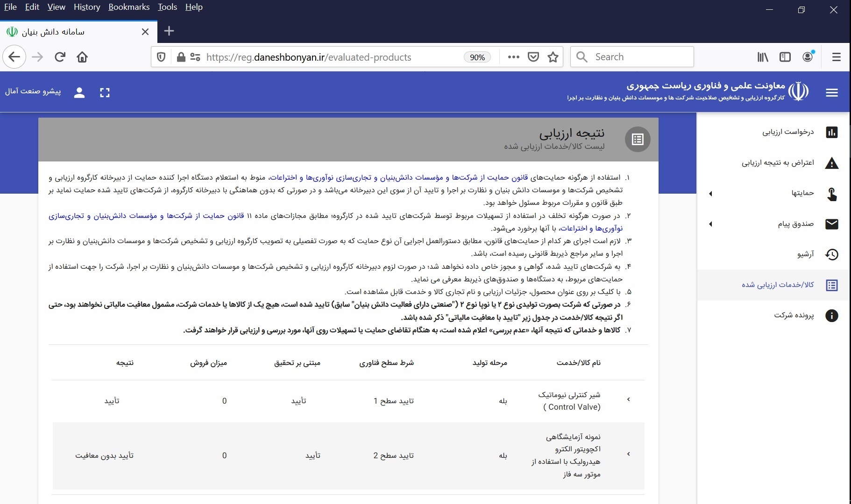
Task: Click the bar chart icon for درخواست ارزیابی
Action: [x=832, y=132]
